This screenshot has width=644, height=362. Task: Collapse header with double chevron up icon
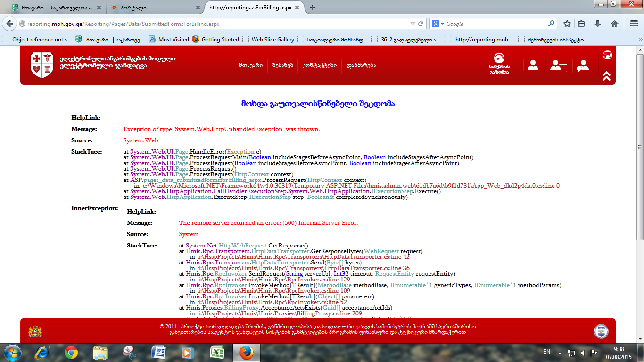tap(607, 75)
